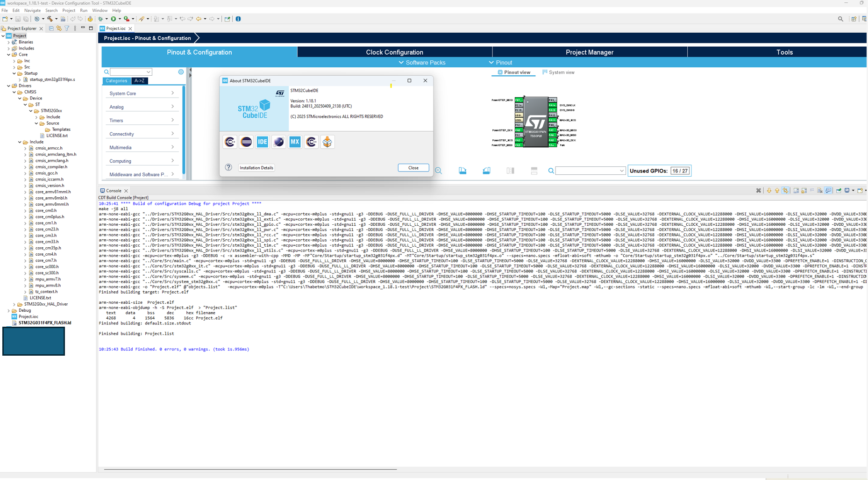Image resolution: width=868 pixels, height=480 pixels.
Task: Run the project using the green Run icon
Action: 114,19
